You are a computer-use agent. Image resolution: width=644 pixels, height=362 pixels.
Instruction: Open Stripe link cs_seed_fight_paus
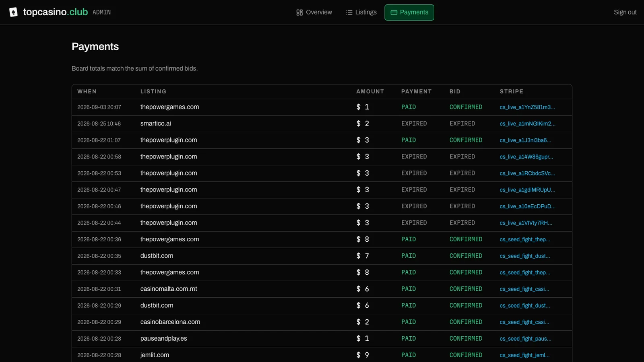pyautogui.click(x=526, y=339)
